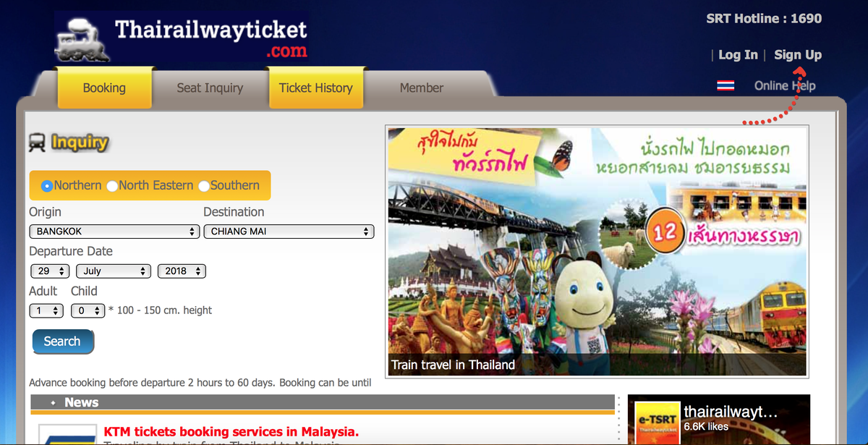868x445 pixels.
Task: Open the Destination dropdown showing CHIANG MAI
Action: [x=289, y=232]
